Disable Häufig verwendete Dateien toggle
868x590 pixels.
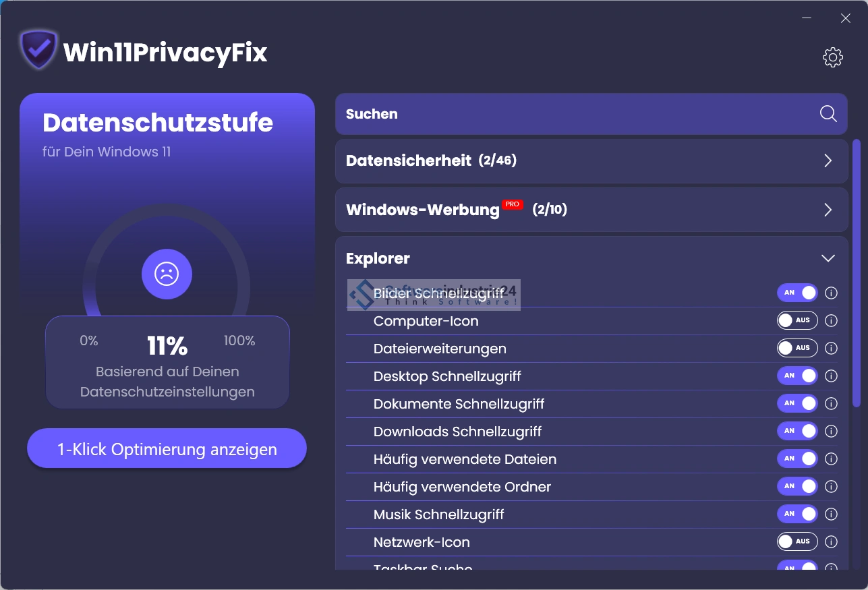pyautogui.click(x=797, y=459)
